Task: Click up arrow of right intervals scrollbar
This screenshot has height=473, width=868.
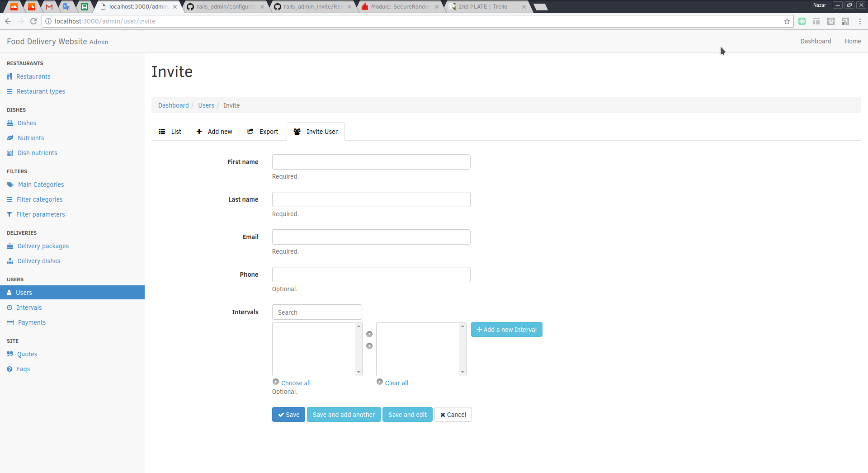Action: pyautogui.click(x=462, y=326)
